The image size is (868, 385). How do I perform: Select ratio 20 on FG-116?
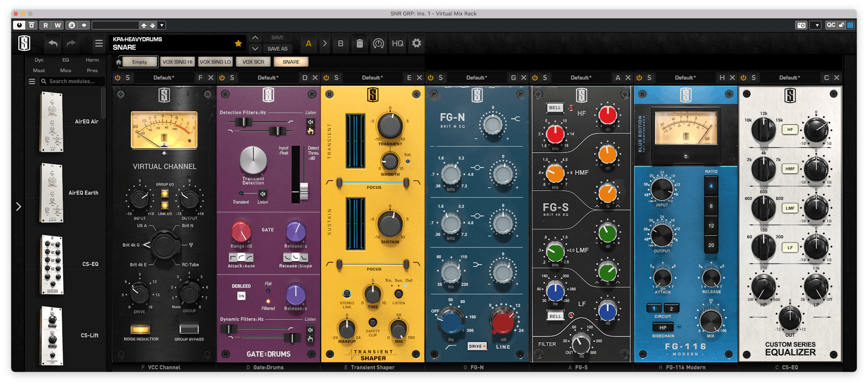(x=711, y=245)
